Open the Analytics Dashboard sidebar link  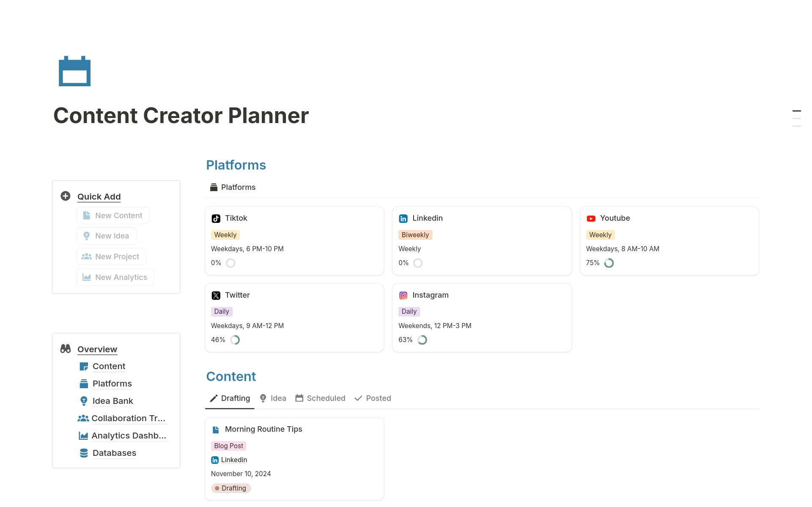(x=129, y=436)
